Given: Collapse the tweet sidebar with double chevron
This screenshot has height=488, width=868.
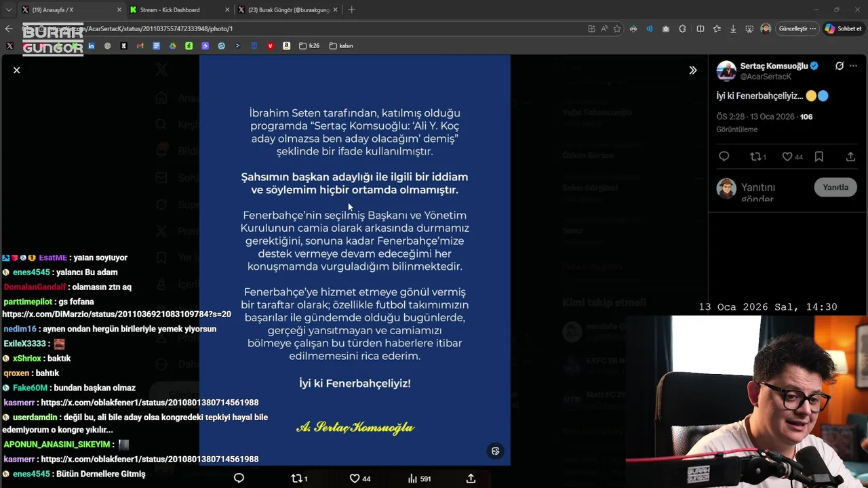Looking at the screenshot, I should click(692, 70).
